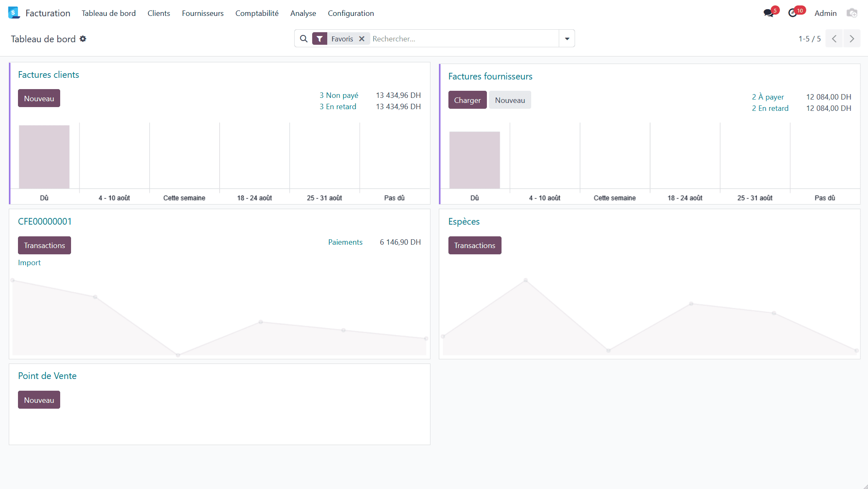Click the Facturation app logo icon
Viewport: 868px width, 489px height.
pyautogui.click(x=14, y=13)
